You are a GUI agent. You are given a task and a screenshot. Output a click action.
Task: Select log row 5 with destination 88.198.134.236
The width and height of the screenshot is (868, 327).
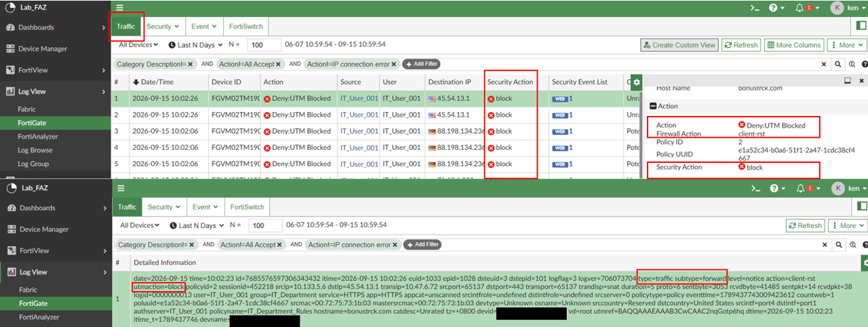point(376,163)
